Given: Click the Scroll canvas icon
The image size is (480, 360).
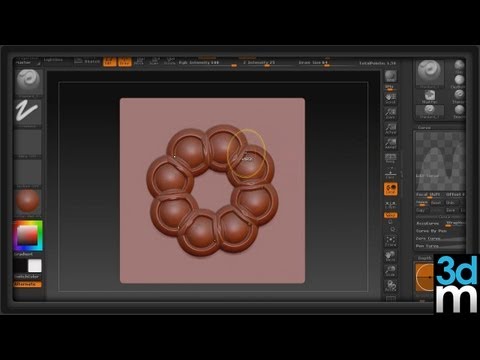Looking at the screenshot, I should click(390, 99).
